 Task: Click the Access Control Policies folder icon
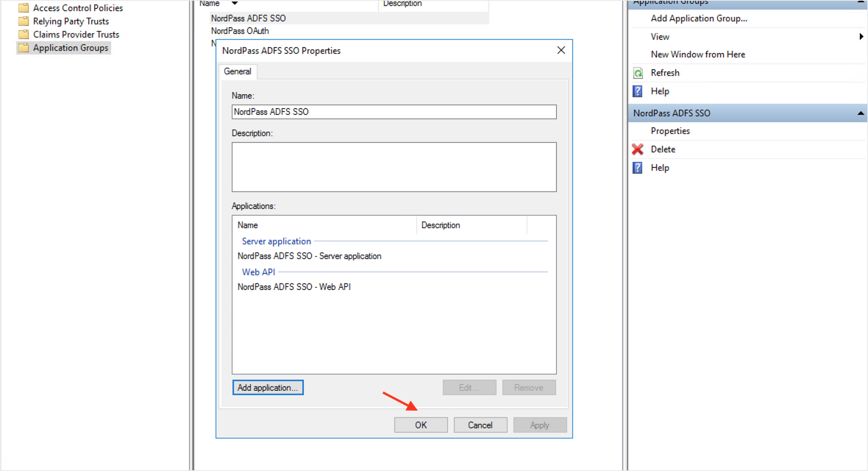(24, 8)
